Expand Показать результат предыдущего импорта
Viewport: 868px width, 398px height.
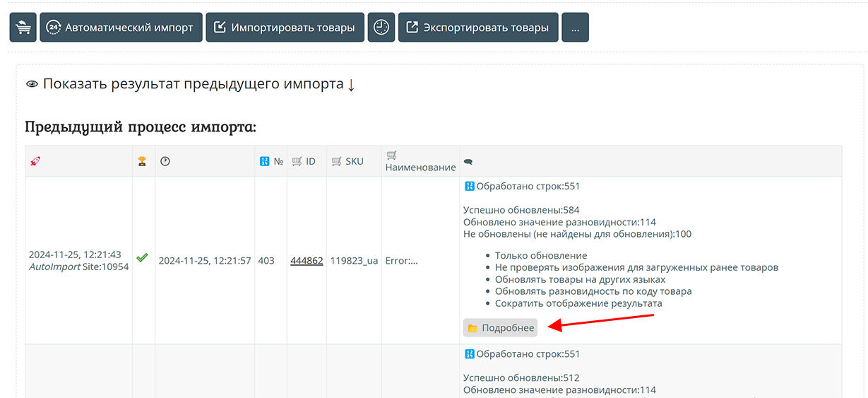coord(191,84)
